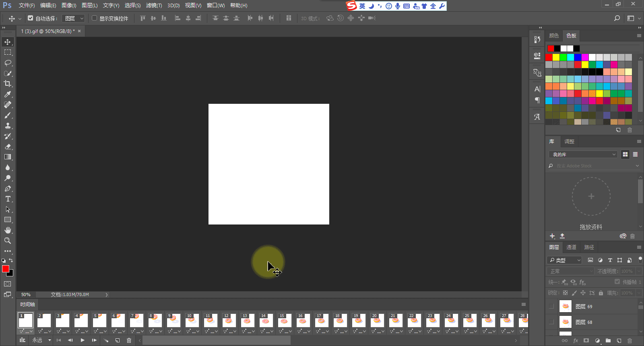
Task: Pick the Eyedropper tool
Action: [8, 94]
